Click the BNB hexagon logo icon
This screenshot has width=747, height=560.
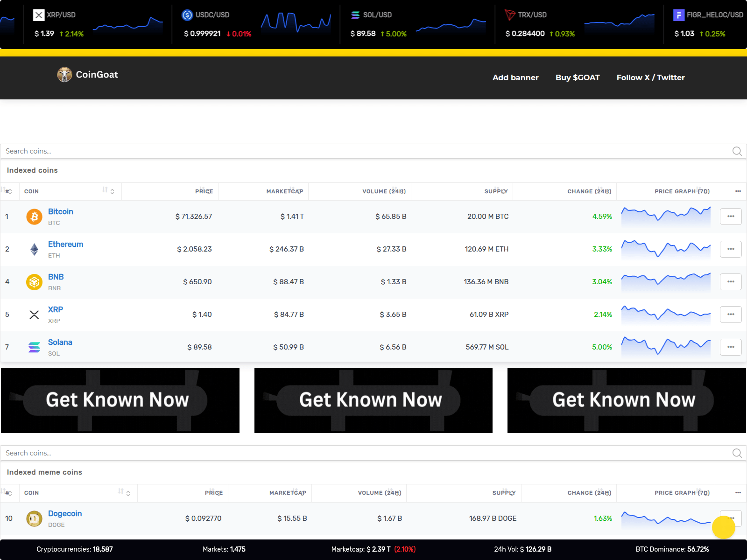click(34, 281)
